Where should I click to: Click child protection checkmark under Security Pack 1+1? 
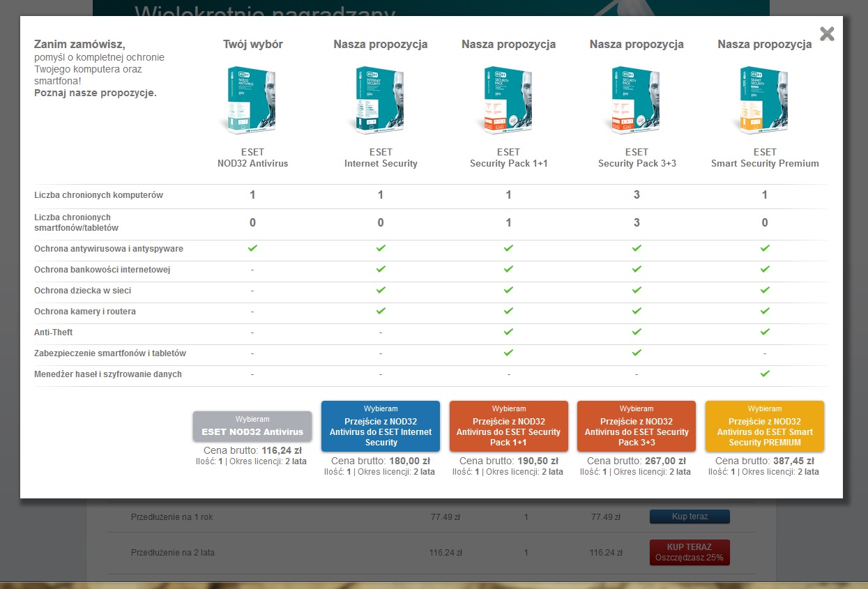click(x=508, y=290)
